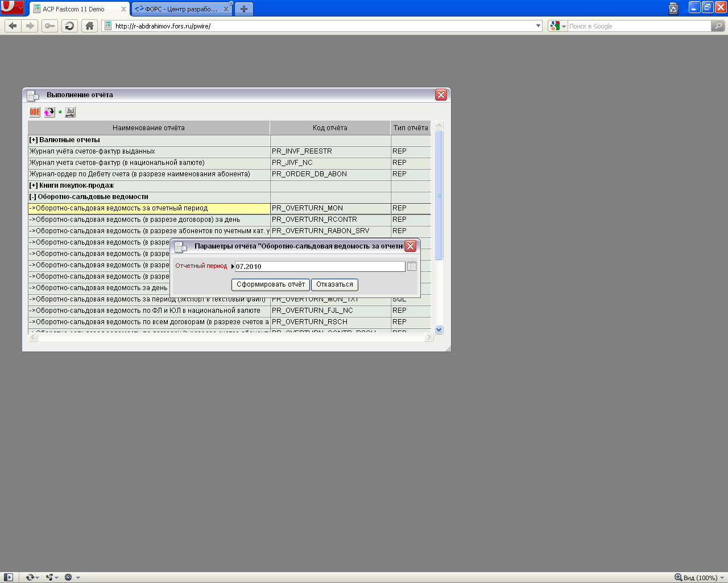
Task: Select the ACP Fastcom 11 Demo tab
Action: coord(80,9)
